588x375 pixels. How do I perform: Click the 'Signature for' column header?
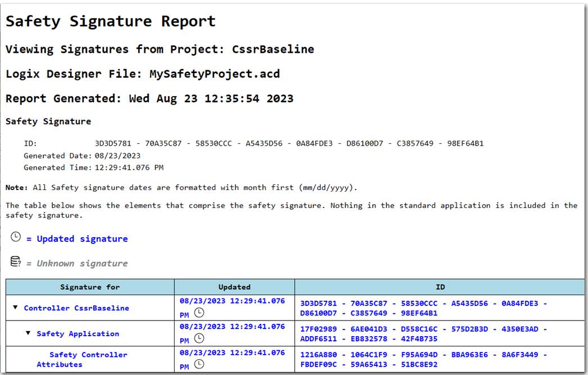90,287
